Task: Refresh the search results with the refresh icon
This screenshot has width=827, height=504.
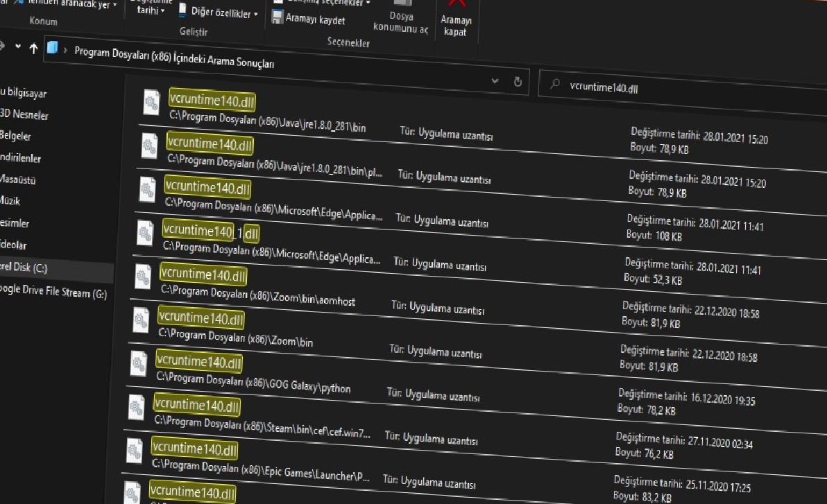Action: tap(518, 82)
